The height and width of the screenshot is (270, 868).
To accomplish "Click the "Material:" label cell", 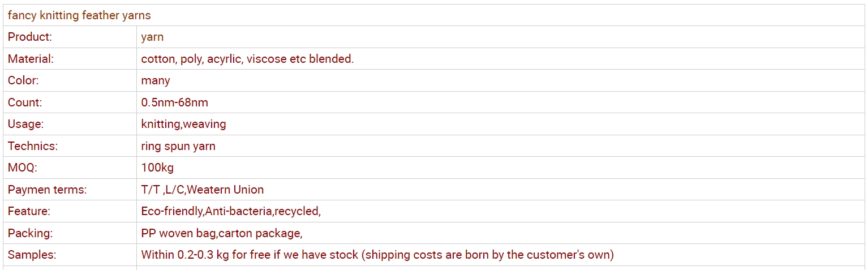I will coord(31,59).
